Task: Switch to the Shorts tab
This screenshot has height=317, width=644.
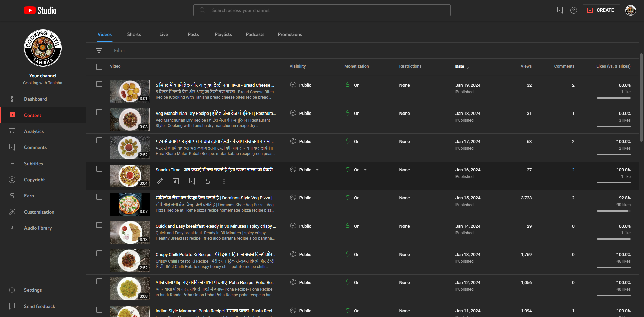Action: coord(134,34)
